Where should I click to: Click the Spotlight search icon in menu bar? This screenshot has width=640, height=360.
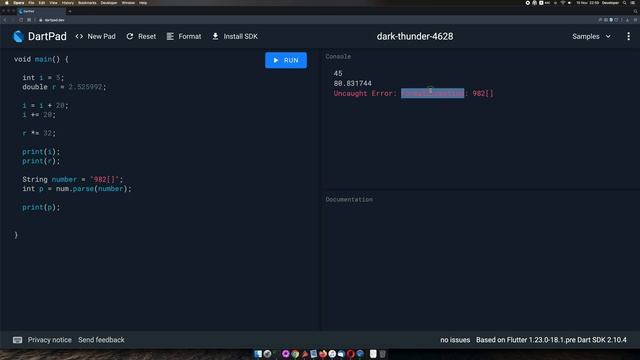pyautogui.click(x=624, y=3)
